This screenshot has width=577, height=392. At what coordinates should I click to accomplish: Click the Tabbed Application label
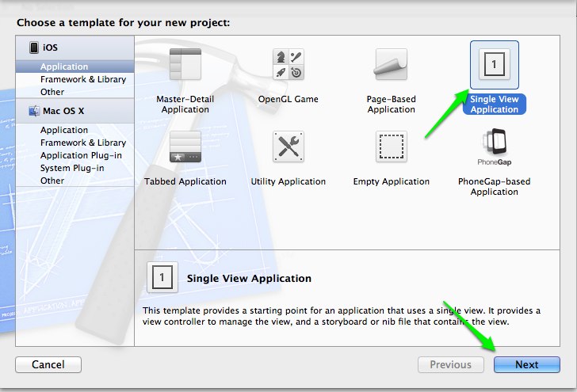185,181
